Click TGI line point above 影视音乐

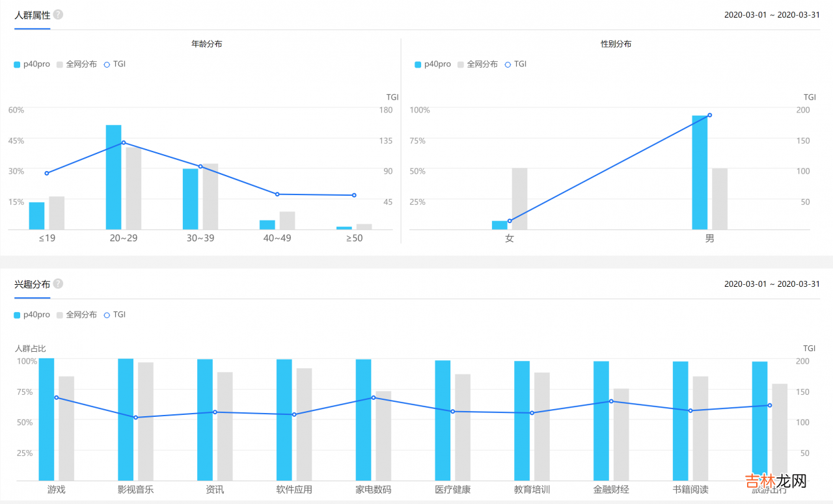pyautogui.click(x=135, y=418)
